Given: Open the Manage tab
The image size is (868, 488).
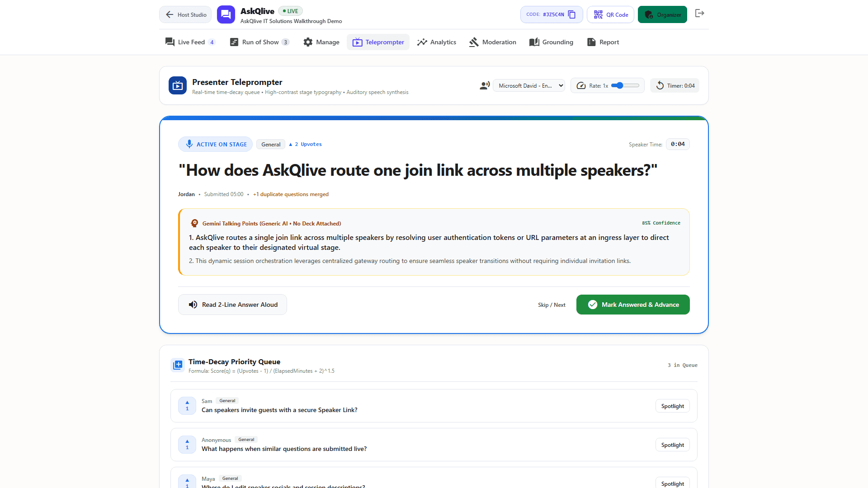Looking at the screenshot, I should [321, 42].
